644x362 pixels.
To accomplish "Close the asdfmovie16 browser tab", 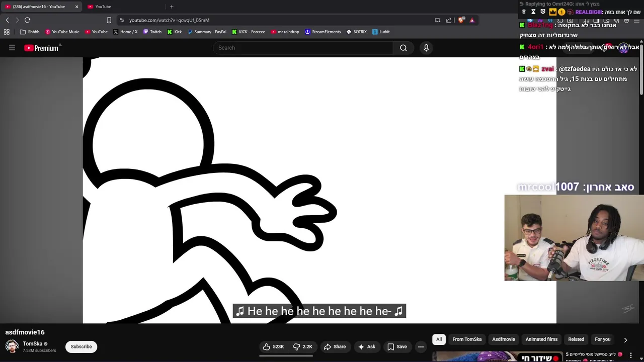I will 76,7.
